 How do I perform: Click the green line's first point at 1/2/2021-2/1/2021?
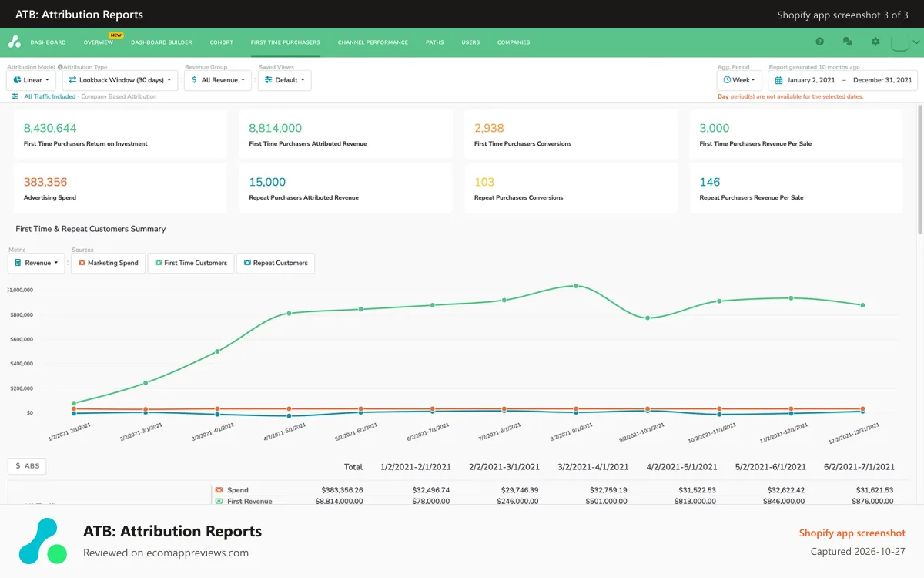(74, 403)
